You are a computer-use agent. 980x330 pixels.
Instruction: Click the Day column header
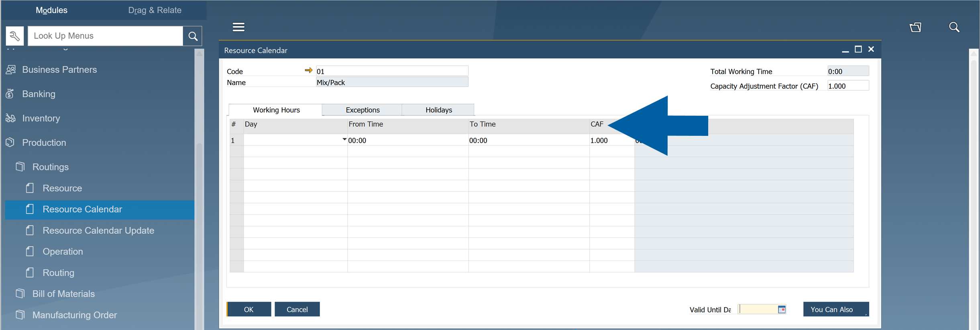[295, 126]
